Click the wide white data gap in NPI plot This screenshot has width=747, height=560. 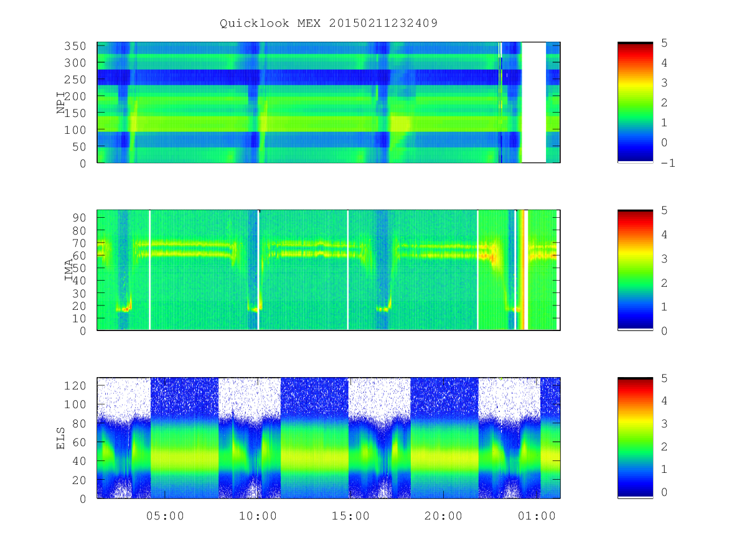tap(533, 103)
